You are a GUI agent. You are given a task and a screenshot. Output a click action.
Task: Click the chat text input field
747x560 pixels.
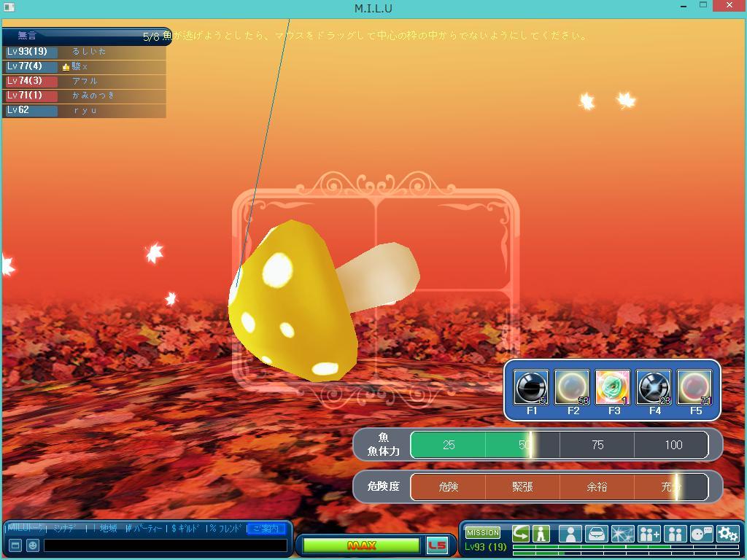click(x=166, y=545)
